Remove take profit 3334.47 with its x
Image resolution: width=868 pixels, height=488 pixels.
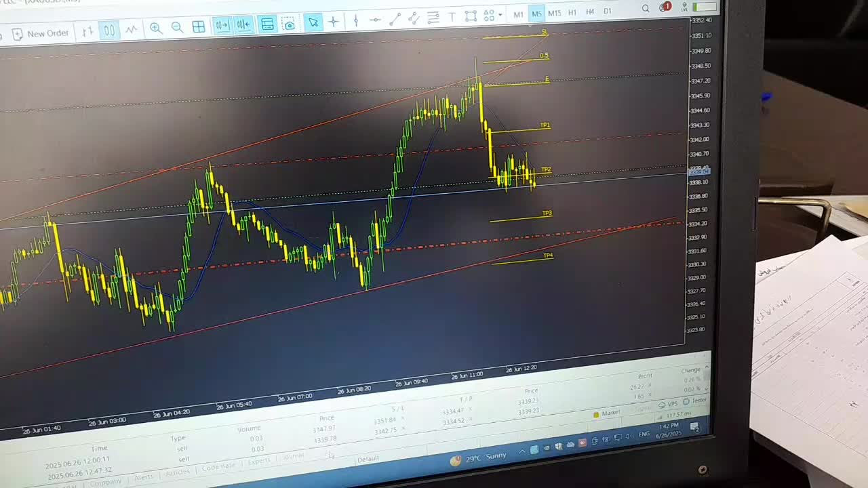(471, 409)
